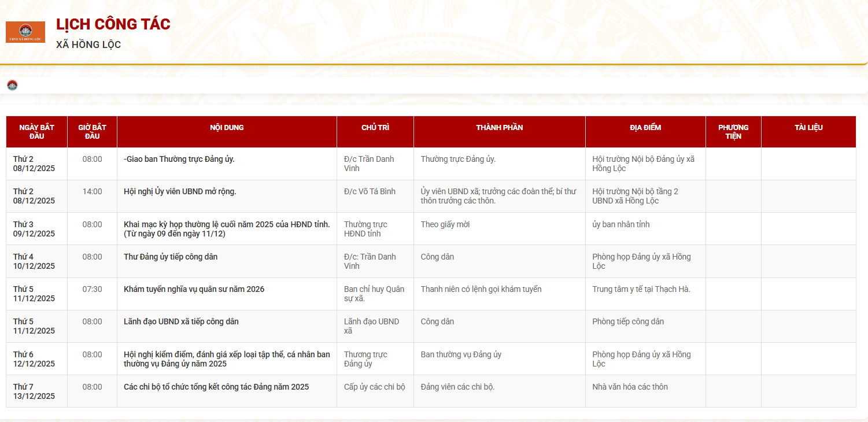Open the Hội nghị Ủy viên UBND mở rộng entry

180,191
